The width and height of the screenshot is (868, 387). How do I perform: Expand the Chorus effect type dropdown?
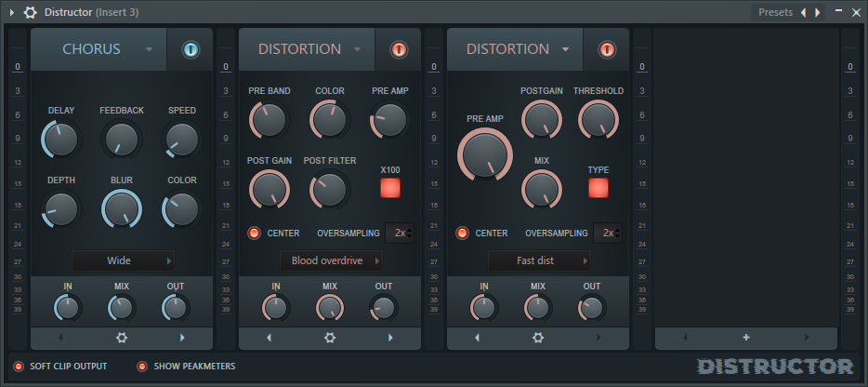pyautogui.click(x=149, y=49)
